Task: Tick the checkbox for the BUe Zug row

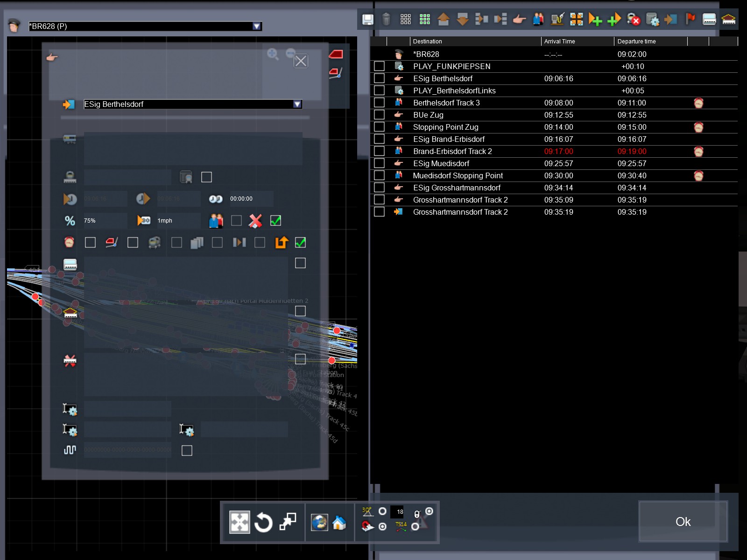Action: coord(379,115)
